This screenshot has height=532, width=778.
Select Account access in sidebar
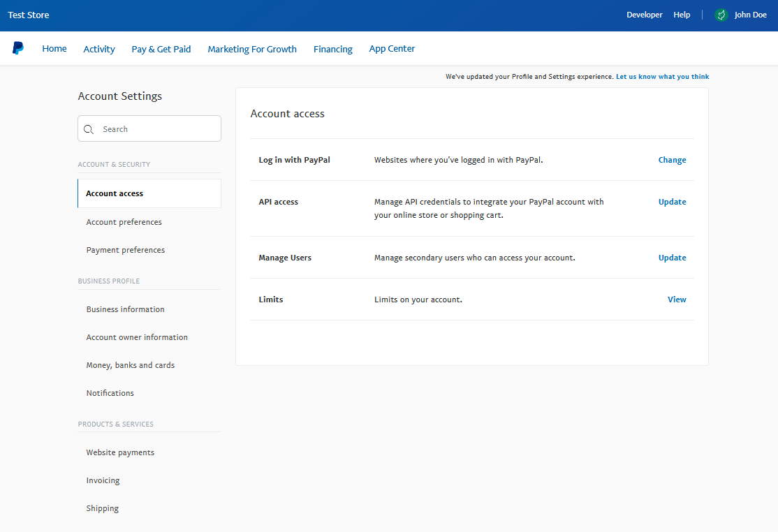click(149, 193)
